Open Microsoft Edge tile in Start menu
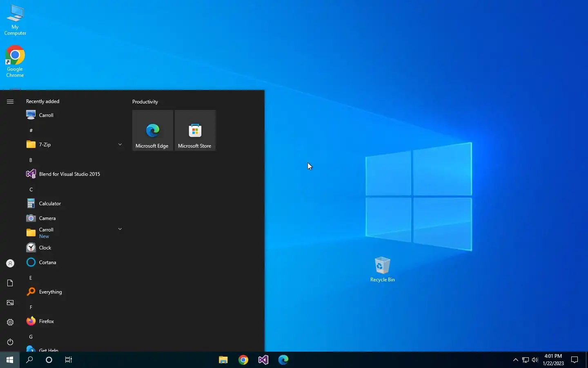 (x=153, y=130)
